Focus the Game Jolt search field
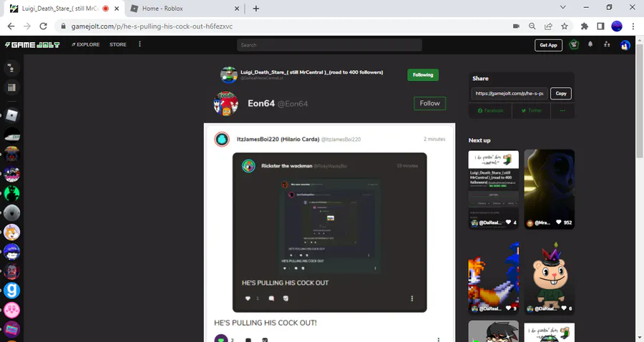The width and height of the screenshot is (644, 342). click(329, 45)
